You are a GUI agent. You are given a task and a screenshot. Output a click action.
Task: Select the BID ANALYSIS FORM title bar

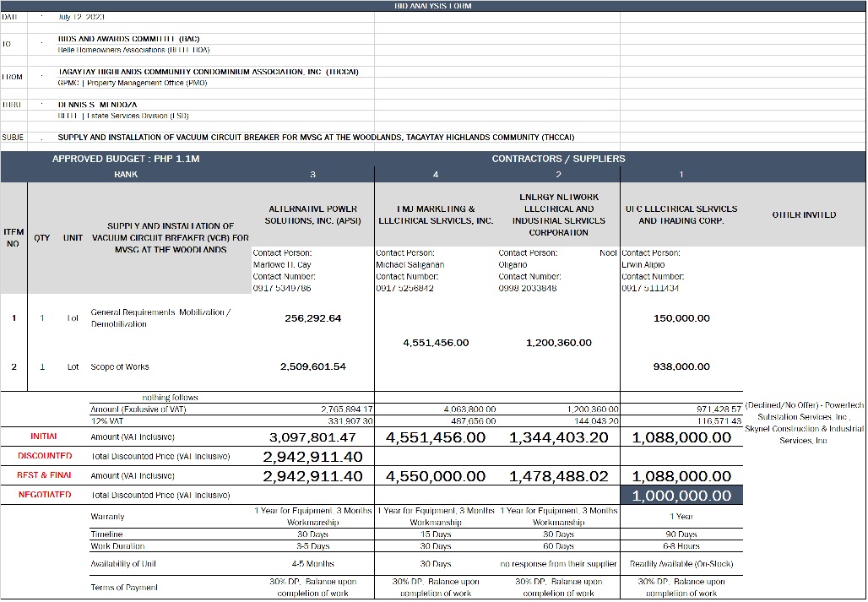click(x=433, y=6)
